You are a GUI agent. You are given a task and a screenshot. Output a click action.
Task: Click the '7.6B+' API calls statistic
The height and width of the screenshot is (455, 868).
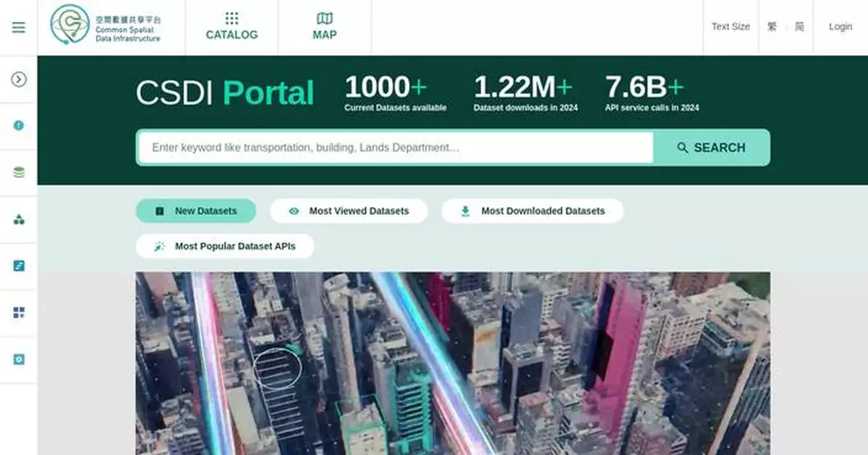coord(652,93)
